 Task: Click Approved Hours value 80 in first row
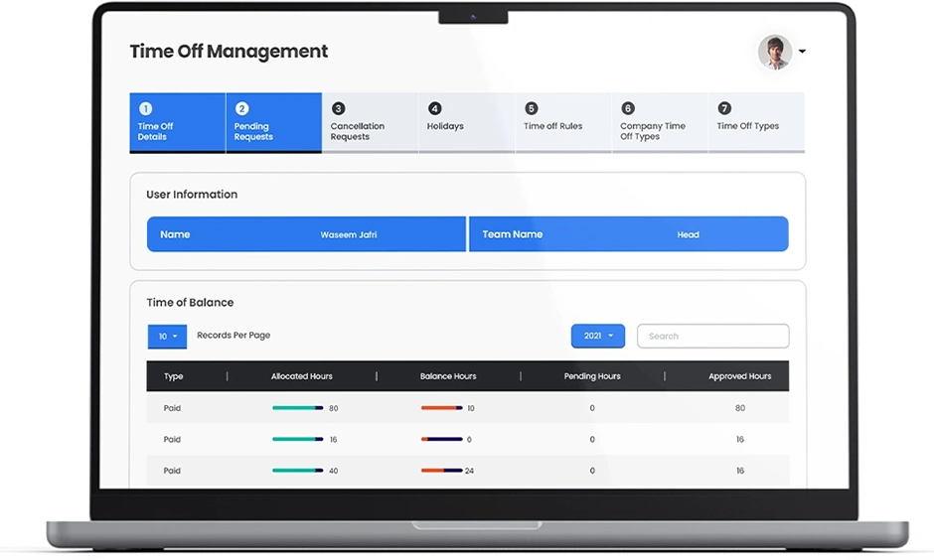tap(740, 408)
